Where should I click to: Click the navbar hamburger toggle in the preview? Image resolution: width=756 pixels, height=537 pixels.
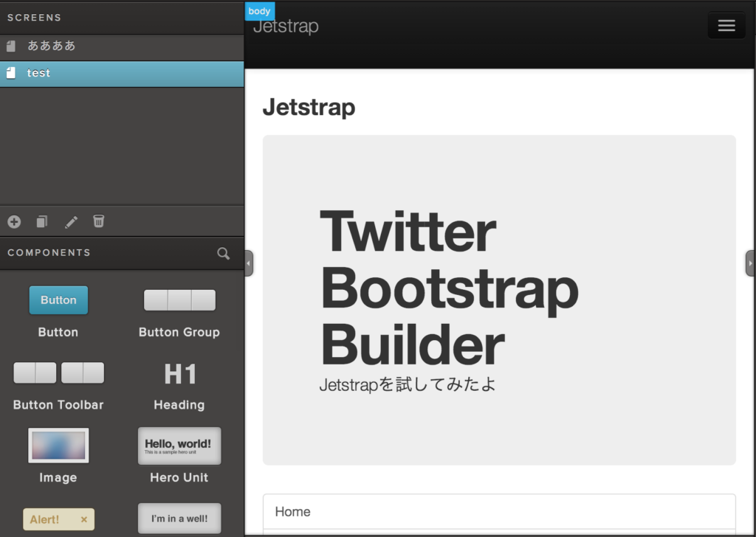pos(726,25)
